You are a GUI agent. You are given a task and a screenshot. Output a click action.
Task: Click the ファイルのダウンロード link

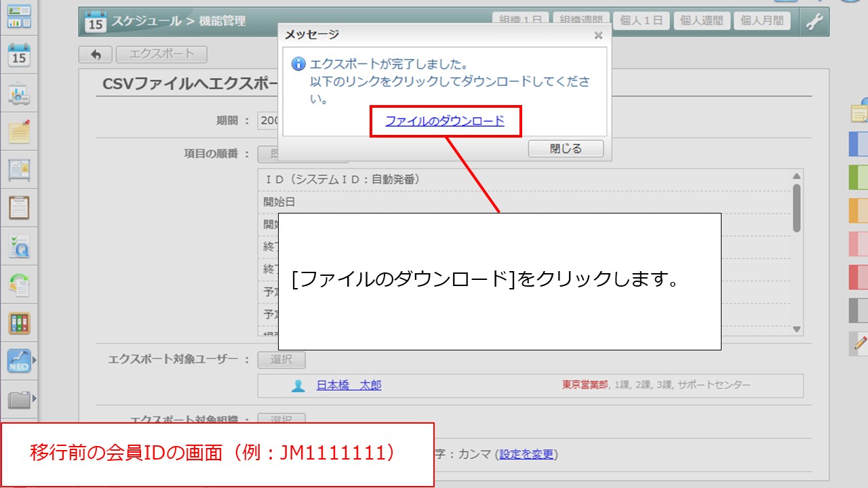[x=445, y=121]
